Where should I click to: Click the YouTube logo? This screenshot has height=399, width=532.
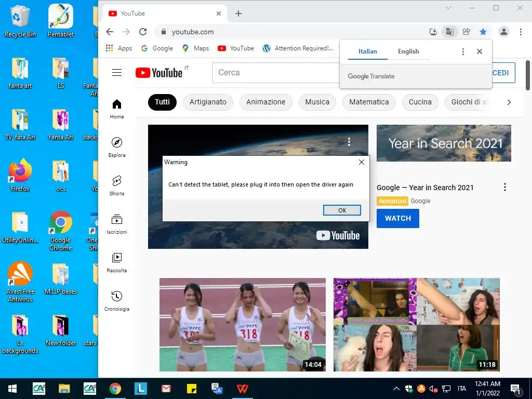pos(159,73)
